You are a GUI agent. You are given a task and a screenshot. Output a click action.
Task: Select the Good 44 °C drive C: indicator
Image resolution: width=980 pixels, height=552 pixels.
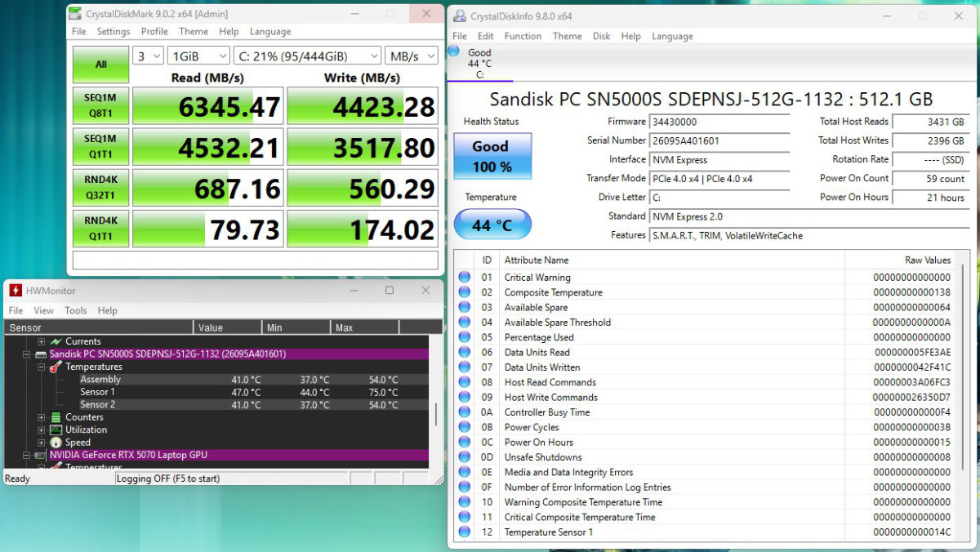pos(479,64)
